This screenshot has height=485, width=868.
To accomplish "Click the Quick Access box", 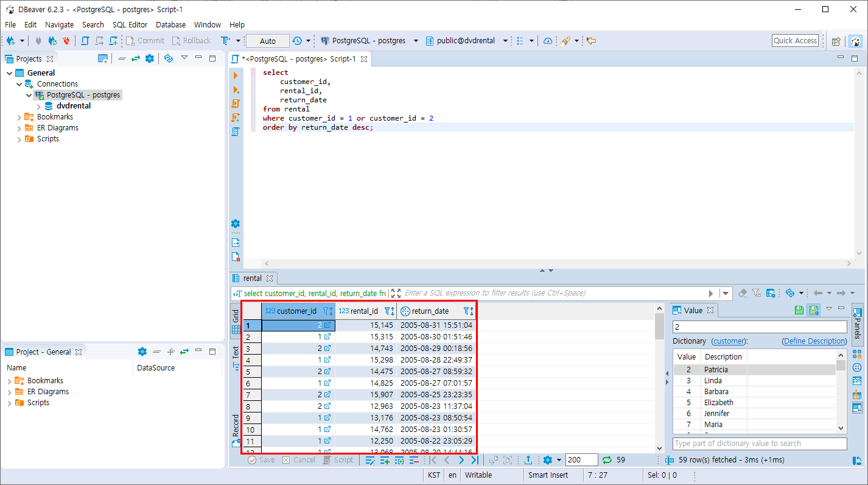I will [x=795, y=41].
